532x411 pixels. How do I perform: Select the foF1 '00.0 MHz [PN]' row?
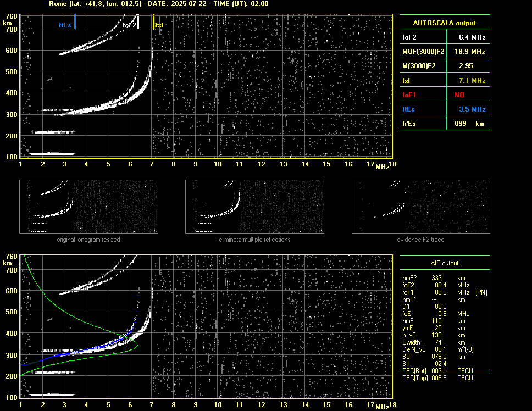pos(445,292)
